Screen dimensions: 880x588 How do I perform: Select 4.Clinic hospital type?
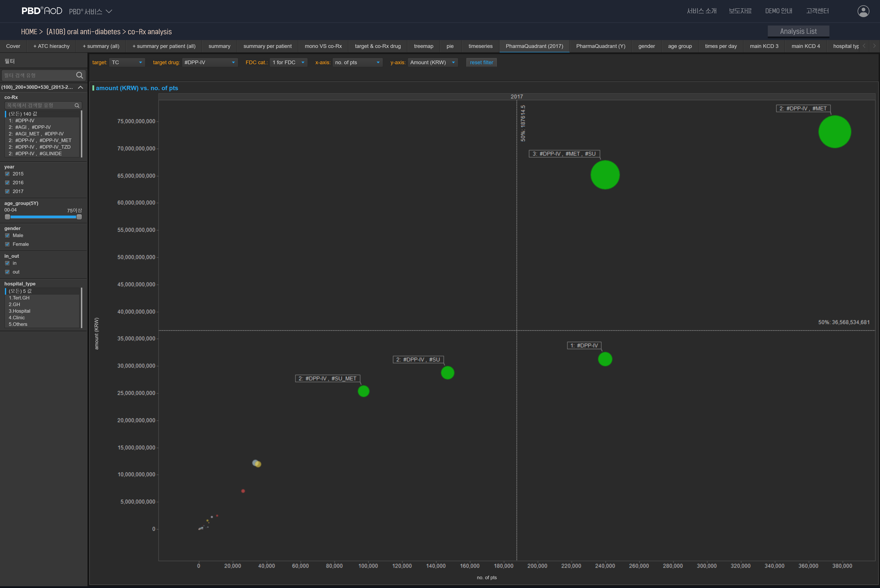[x=42, y=318]
